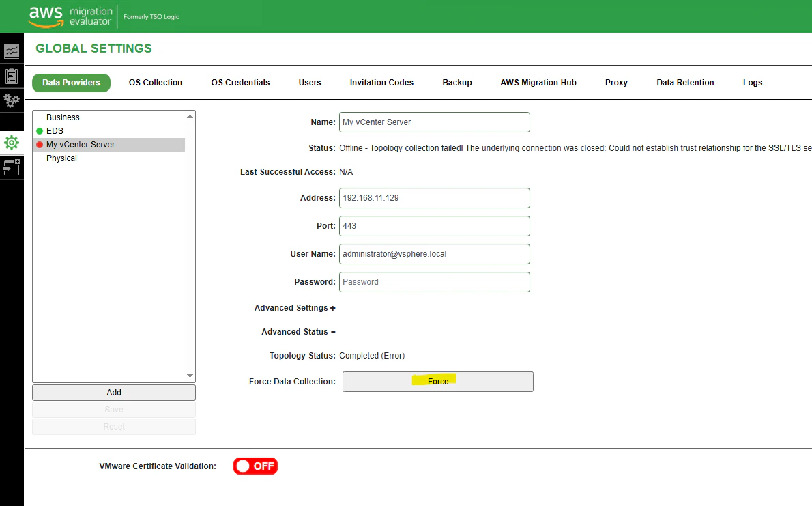
Task: Click the 'Completed (Error)' topology status text
Action: click(372, 356)
